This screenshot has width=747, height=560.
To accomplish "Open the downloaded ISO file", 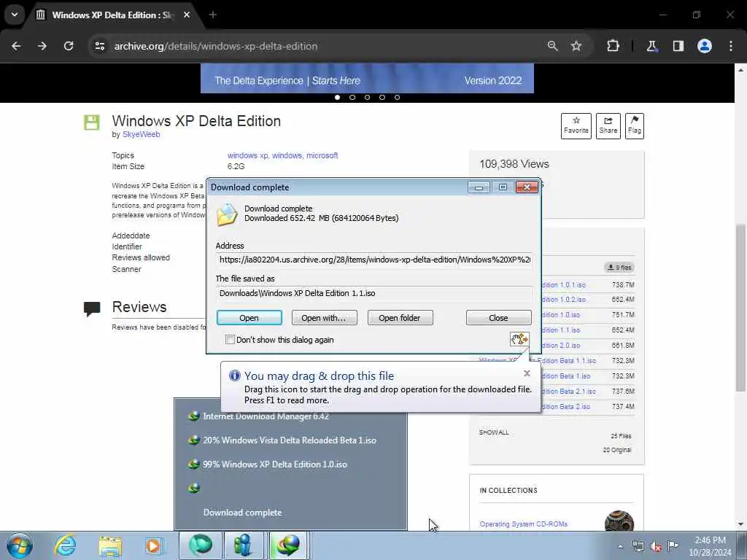I will click(249, 318).
